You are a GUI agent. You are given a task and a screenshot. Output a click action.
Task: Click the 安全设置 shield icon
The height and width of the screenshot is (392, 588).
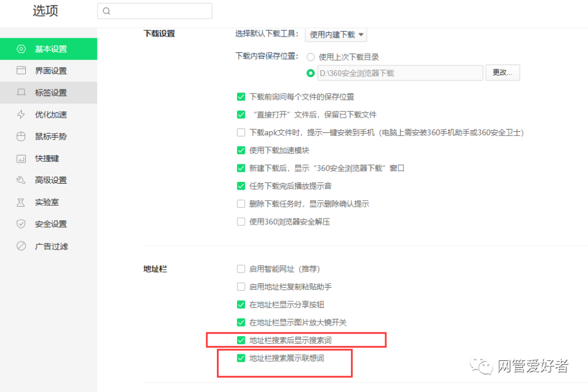click(x=21, y=224)
